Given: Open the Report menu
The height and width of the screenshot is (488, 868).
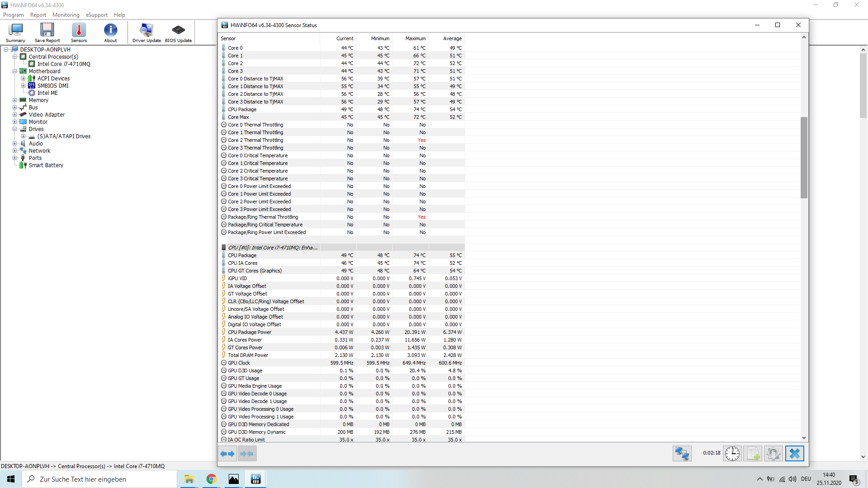Looking at the screenshot, I should [38, 15].
